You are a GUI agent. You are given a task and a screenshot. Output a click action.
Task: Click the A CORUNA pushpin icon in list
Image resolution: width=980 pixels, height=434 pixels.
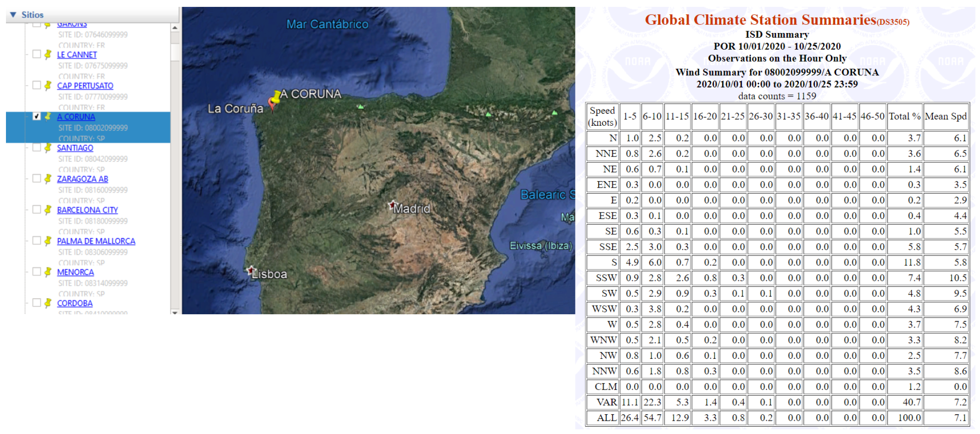pyautogui.click(x=48, y=117)
